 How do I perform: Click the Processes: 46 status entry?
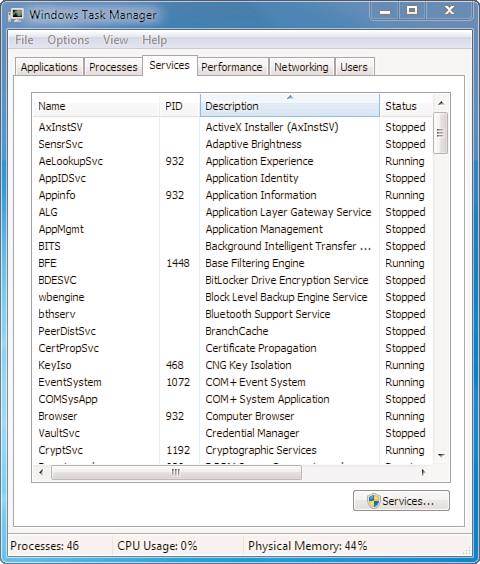45,546
